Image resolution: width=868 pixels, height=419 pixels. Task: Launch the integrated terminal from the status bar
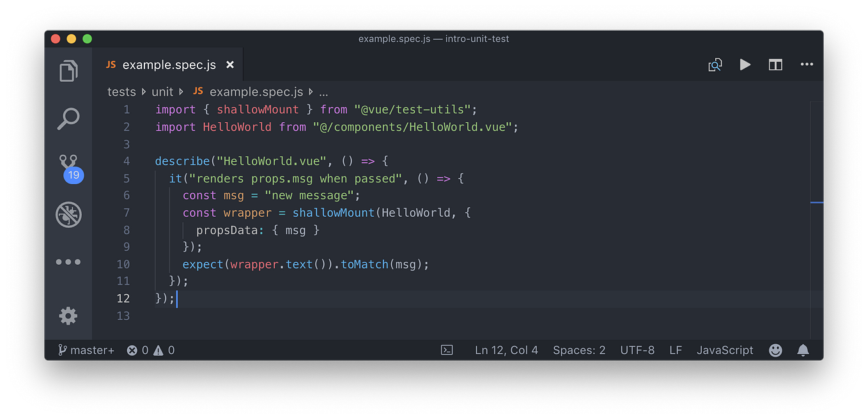[x=447, y=350]
